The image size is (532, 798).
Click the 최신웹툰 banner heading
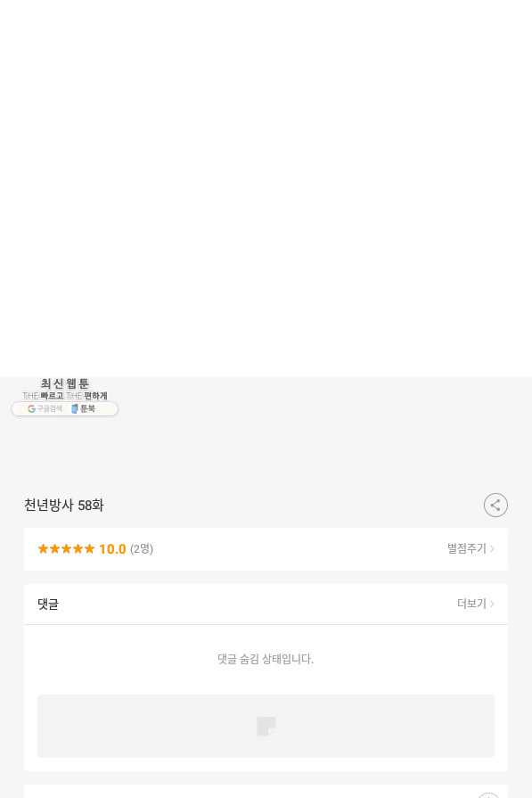64,383
